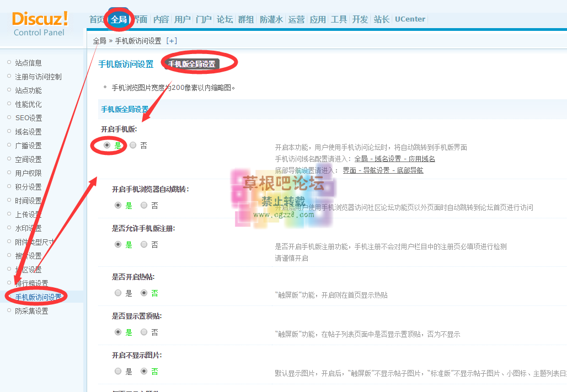Click the 手机版全局设置 section header
Image resolution: width=567 pixels, height=392 pixels.
click(126, 109)
